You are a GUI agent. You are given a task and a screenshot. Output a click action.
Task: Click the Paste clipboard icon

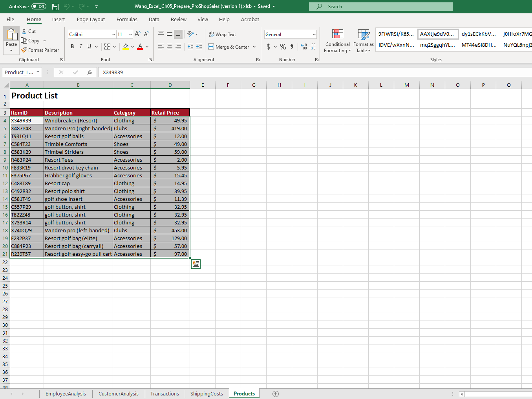pos(11,35)
